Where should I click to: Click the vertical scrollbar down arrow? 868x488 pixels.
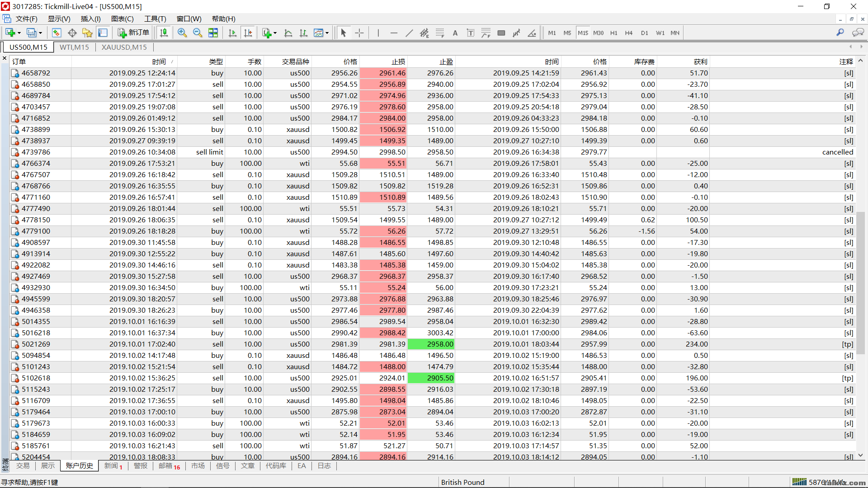click(x=860, y=455)
